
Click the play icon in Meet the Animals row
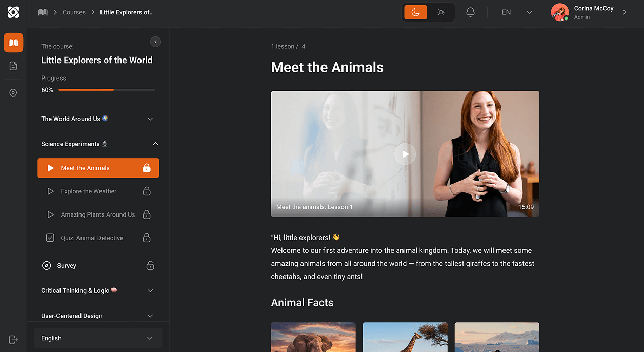(50, 168)
